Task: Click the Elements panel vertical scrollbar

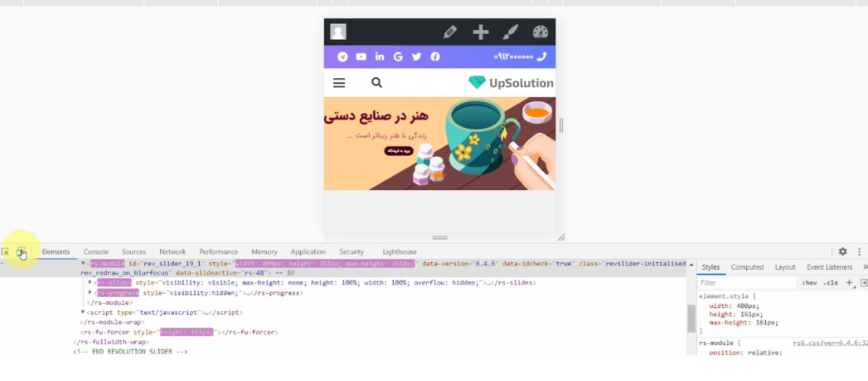Action: point(691,319)
